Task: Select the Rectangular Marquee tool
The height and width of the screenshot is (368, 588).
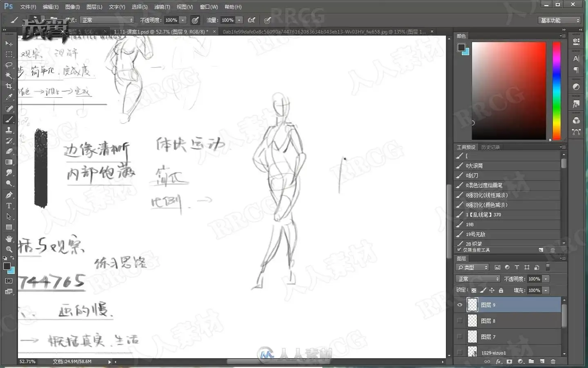Action: tap(9, 54)
